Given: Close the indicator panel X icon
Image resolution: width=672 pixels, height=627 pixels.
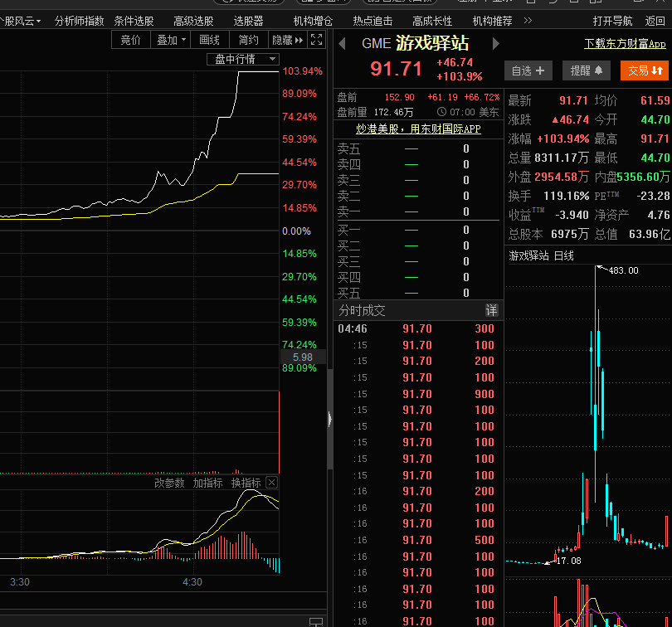Looking at the screenshot, I should pyautogui.click(x=272, y=483).
